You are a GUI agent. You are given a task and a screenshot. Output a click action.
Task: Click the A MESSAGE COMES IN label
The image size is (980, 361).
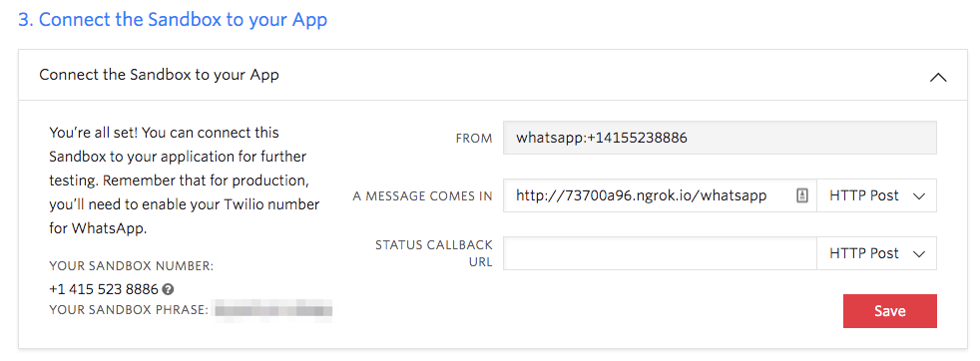coord(422,196)
